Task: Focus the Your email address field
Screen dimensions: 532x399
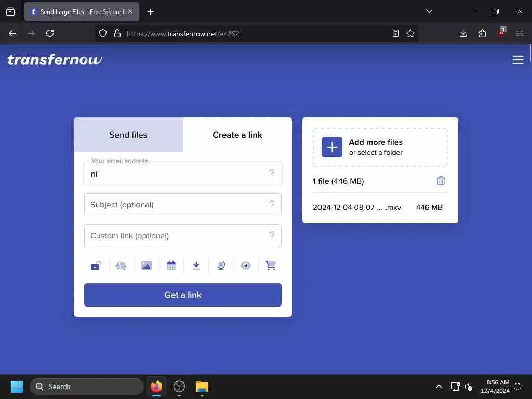Action: [x=183, y=174]
